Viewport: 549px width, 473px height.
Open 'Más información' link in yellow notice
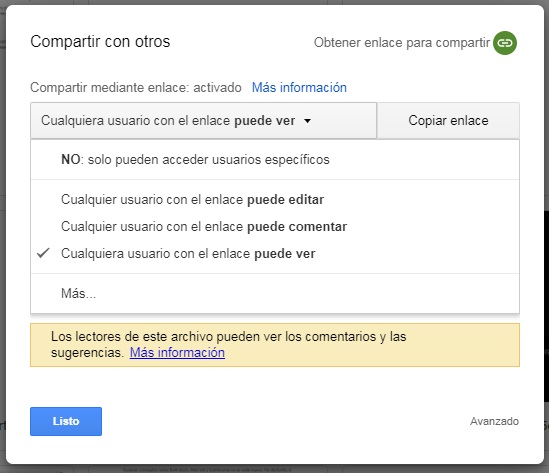coord(177,353)
